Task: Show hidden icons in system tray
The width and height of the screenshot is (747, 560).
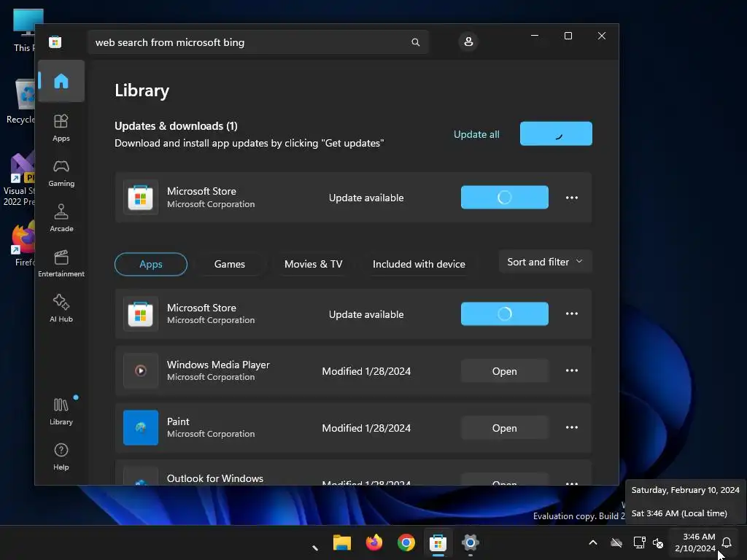Action: (593, 542)
